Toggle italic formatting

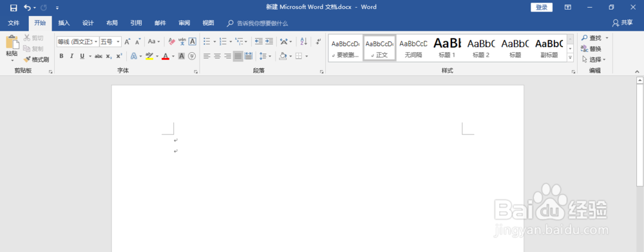[x=71, y=56]
